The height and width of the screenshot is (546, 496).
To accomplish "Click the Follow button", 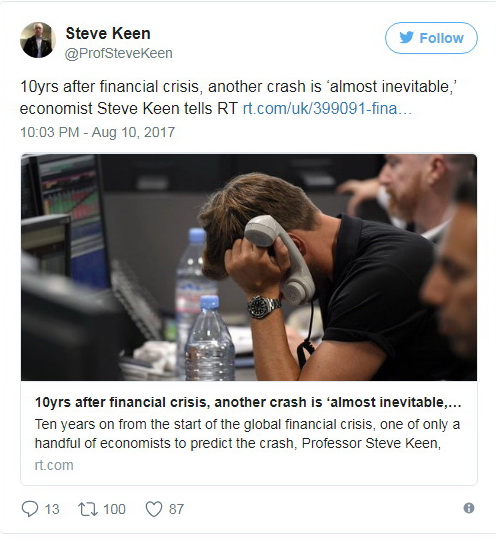I will click(431, 38).
